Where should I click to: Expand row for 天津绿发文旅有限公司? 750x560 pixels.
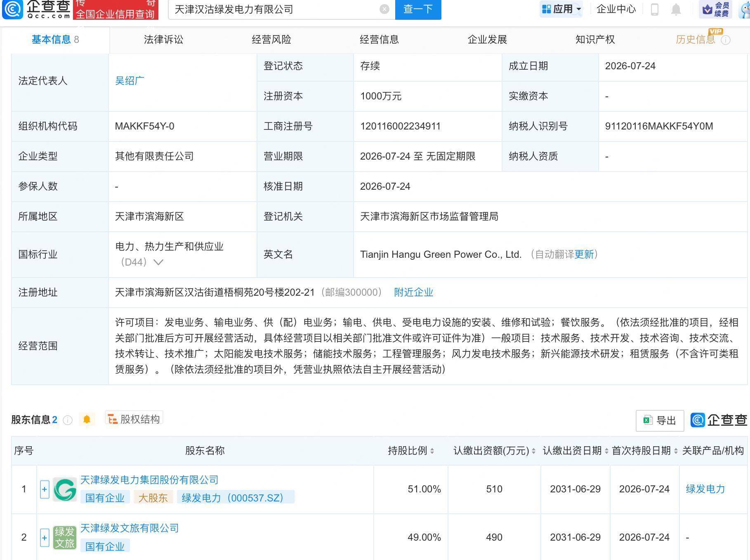point(45,538)
